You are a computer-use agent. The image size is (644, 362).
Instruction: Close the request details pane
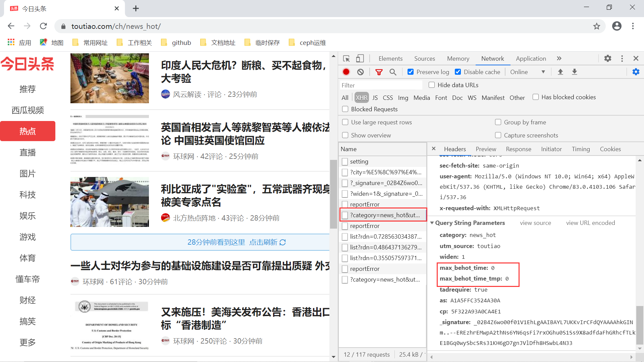pyautogui.click(x=433, y=148)
